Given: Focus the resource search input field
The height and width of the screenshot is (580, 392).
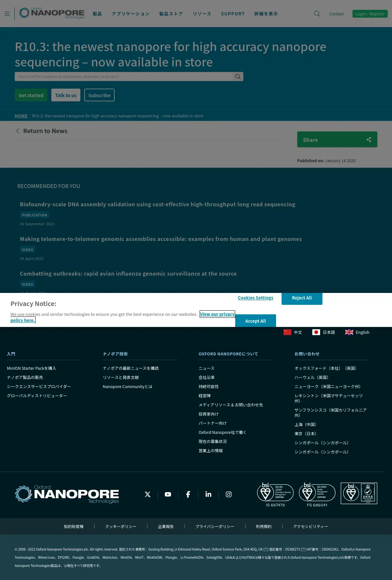Looking at the screenshot, I should coord(124,77).
